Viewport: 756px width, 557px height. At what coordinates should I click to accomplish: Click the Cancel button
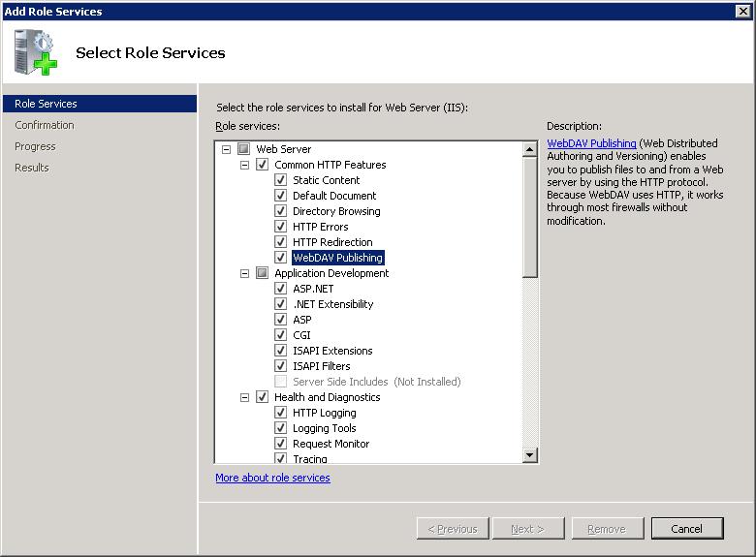686,529
